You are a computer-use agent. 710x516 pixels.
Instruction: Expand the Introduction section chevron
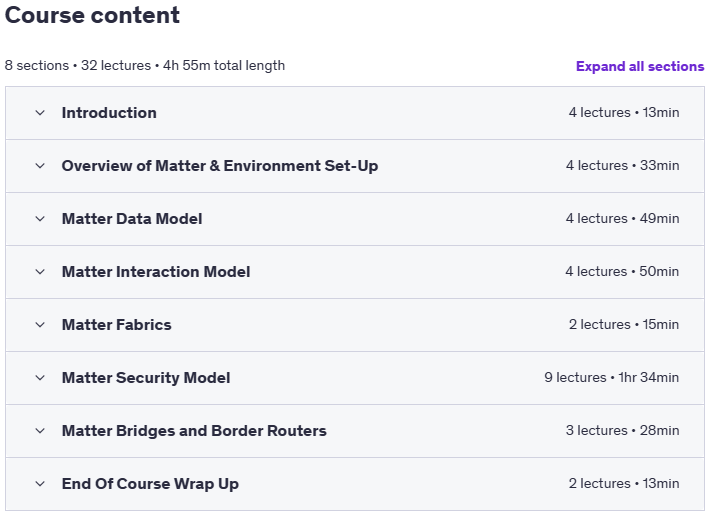tap(40, 113)
